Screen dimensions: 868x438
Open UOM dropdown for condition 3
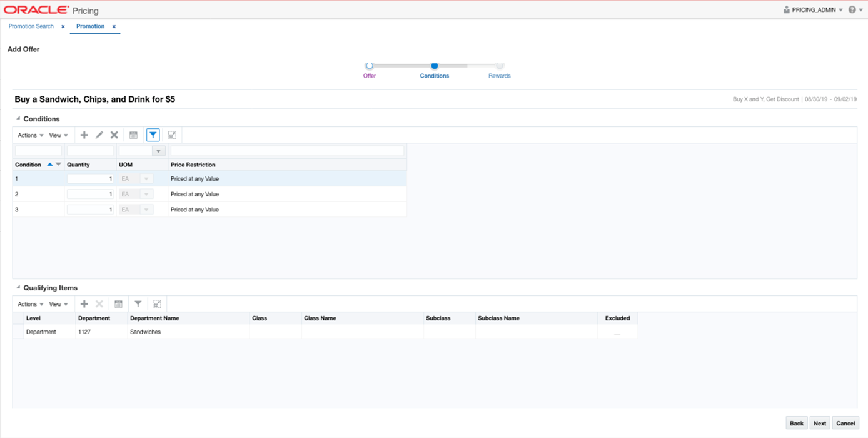[x=146, y=210]
